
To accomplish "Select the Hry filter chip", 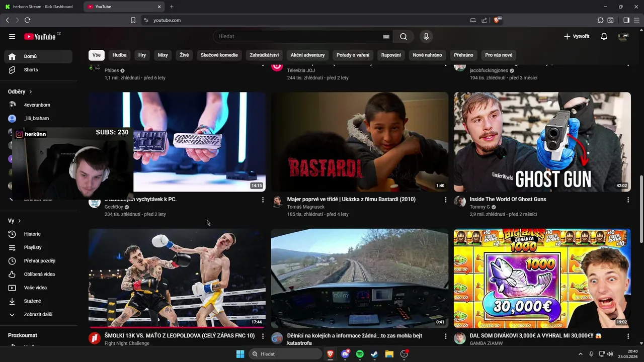I will (x=142, y=55).
